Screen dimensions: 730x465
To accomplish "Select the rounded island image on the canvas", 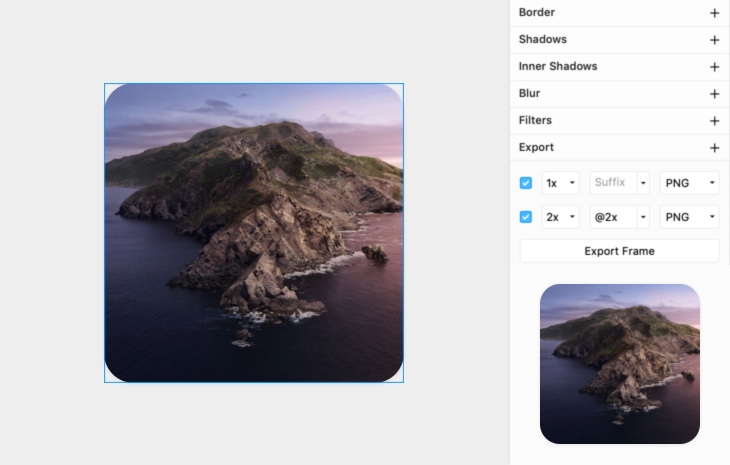I will 254,233.
